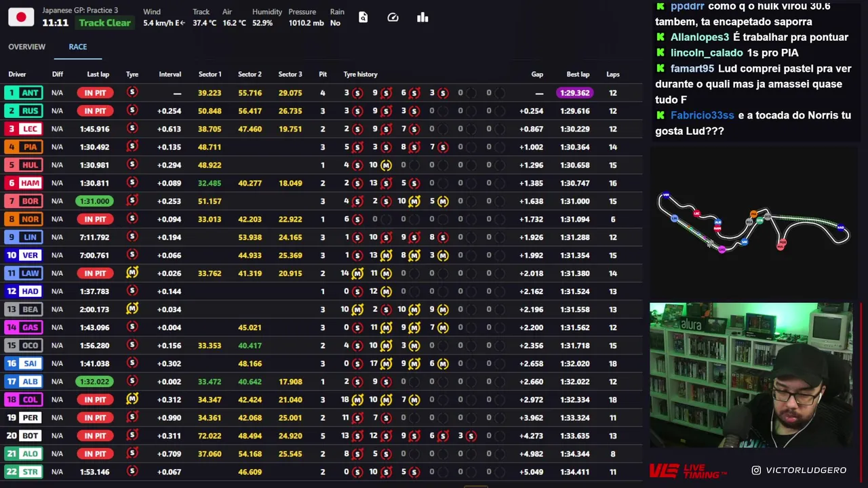Click Kick icon next to lincoln_calado
Image resolution: width=868 pixels, height=488 pixels.
click(x=660, y=53)
